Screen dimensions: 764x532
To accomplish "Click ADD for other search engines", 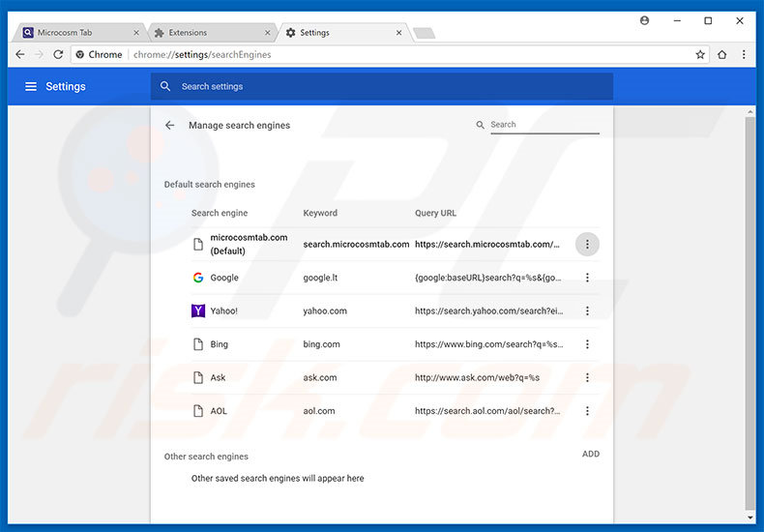I will (x=591, y=454).
